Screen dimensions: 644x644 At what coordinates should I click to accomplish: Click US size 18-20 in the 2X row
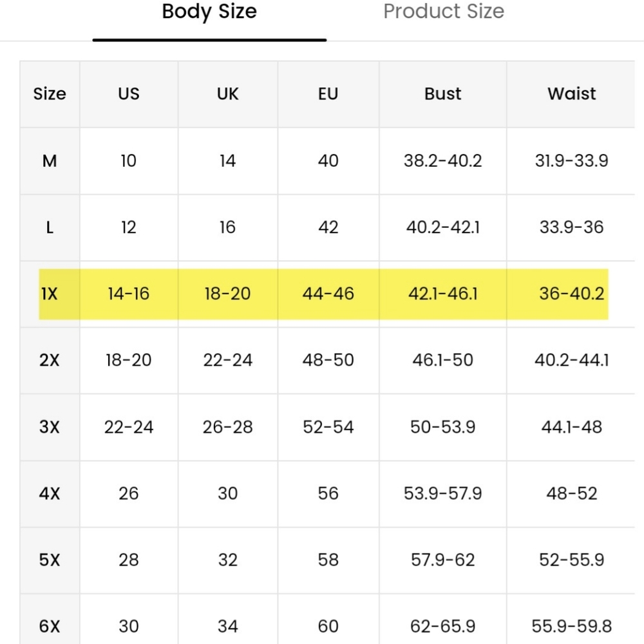coord(129,360)
